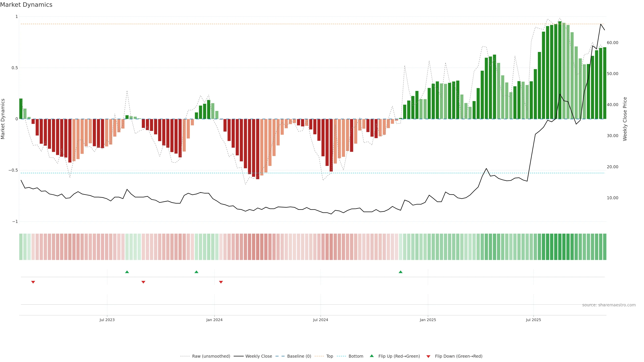
Task: Toggle the Weekly Close legend entry
Action: [258, 356]
